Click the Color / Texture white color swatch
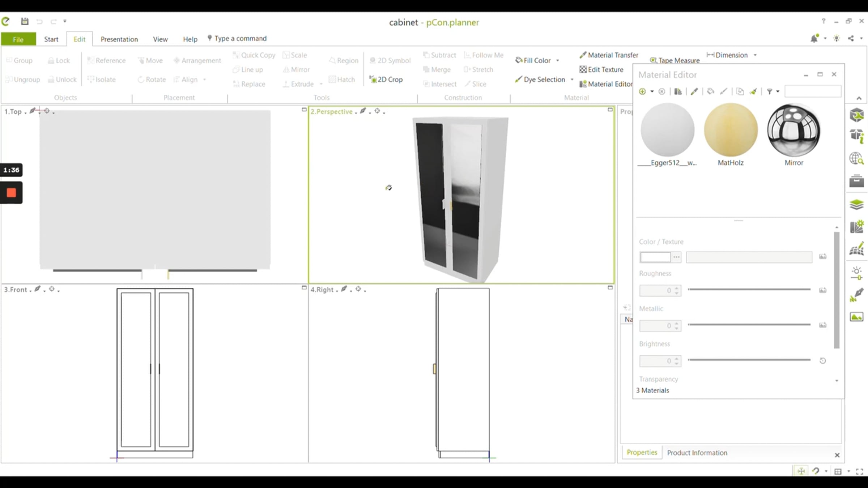The height and width of the screenshot is (488, 868). point(655,257)
